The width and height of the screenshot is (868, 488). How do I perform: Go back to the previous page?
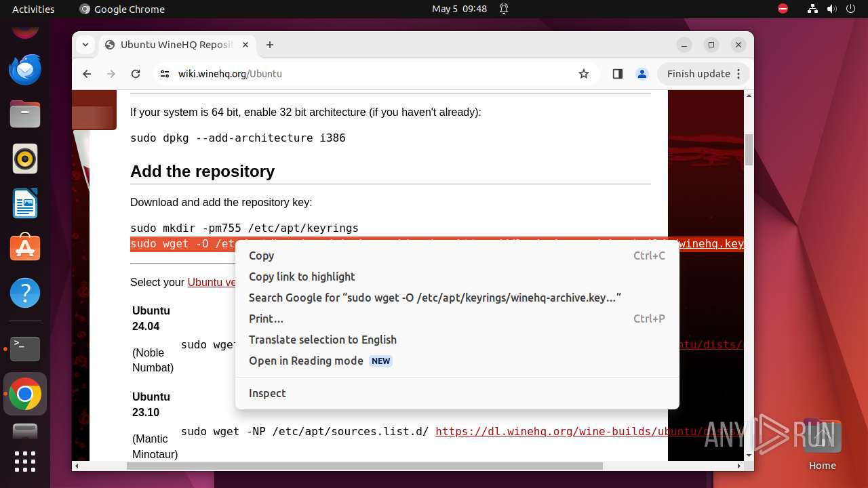click(x=87, y=74)
